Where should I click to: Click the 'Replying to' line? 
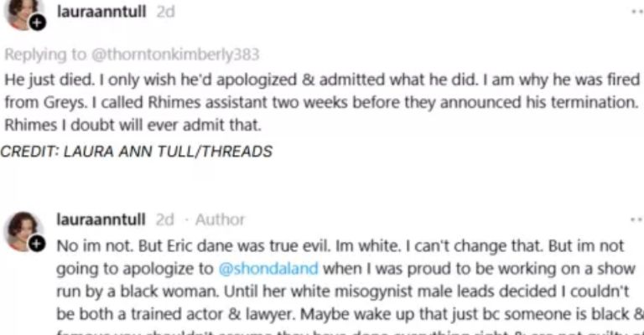coord(132,54)
